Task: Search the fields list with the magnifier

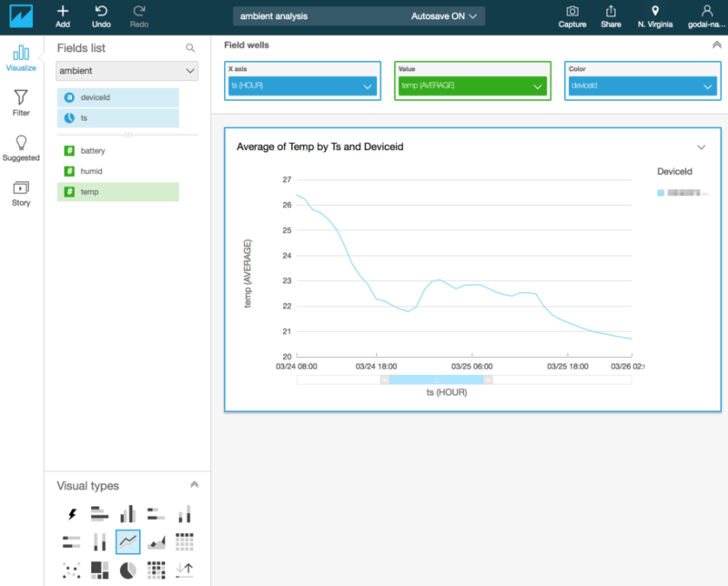Action: pos(190,48)
